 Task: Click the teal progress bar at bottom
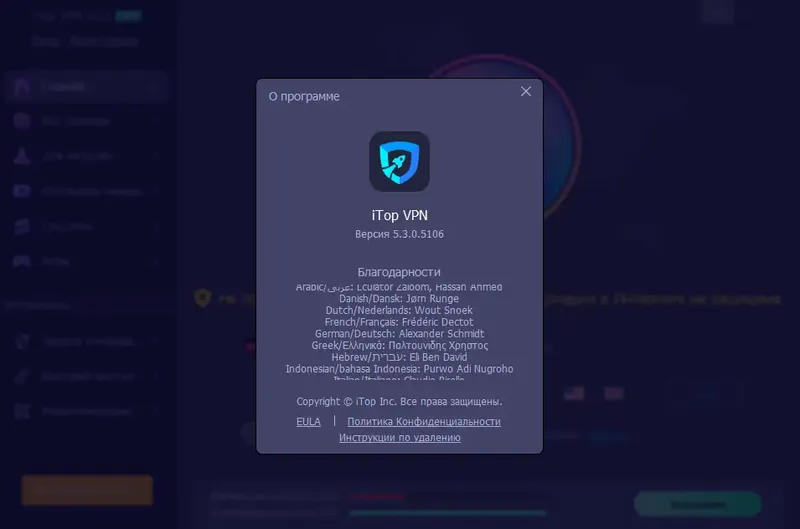point(447,513)
